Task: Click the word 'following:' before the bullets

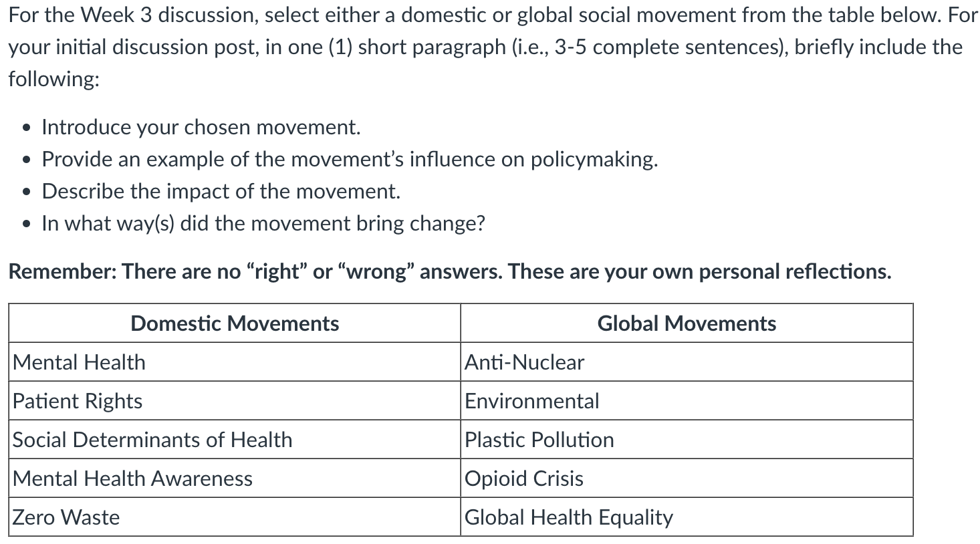Action: tap(54, 79)
